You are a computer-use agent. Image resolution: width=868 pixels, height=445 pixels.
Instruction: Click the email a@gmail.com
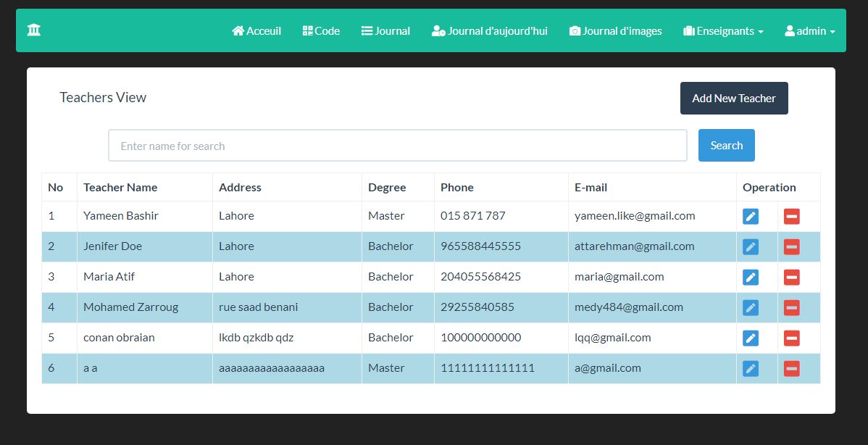pos(607,368)
